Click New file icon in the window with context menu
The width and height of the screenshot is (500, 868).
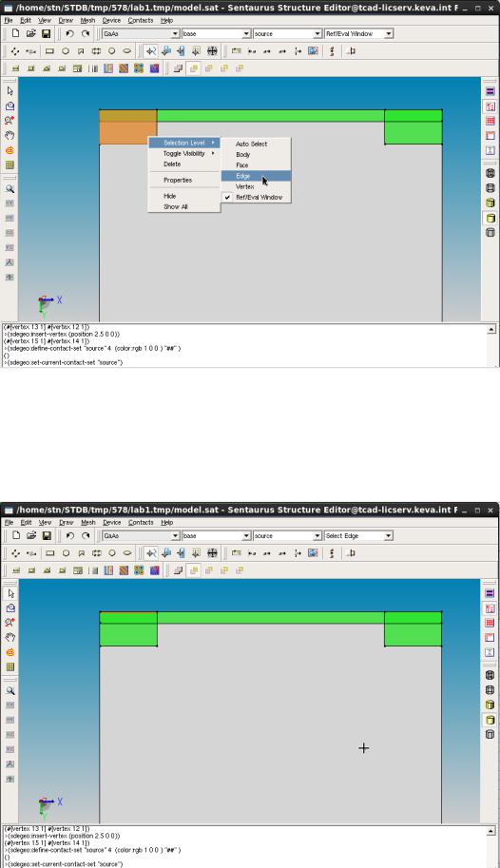15,33
